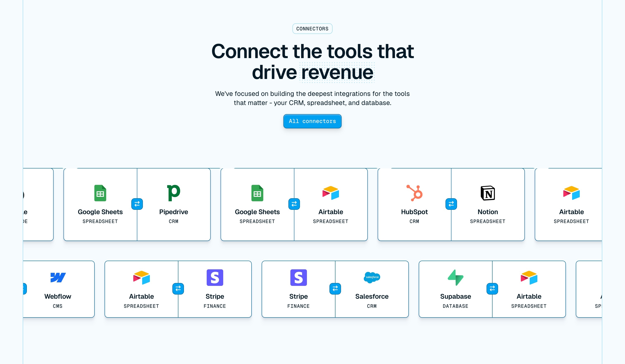Click the Google Sheets icon beside Airtable
Image resolution: width=625 pixels, height=364 pixels.
tap(257, 193)
